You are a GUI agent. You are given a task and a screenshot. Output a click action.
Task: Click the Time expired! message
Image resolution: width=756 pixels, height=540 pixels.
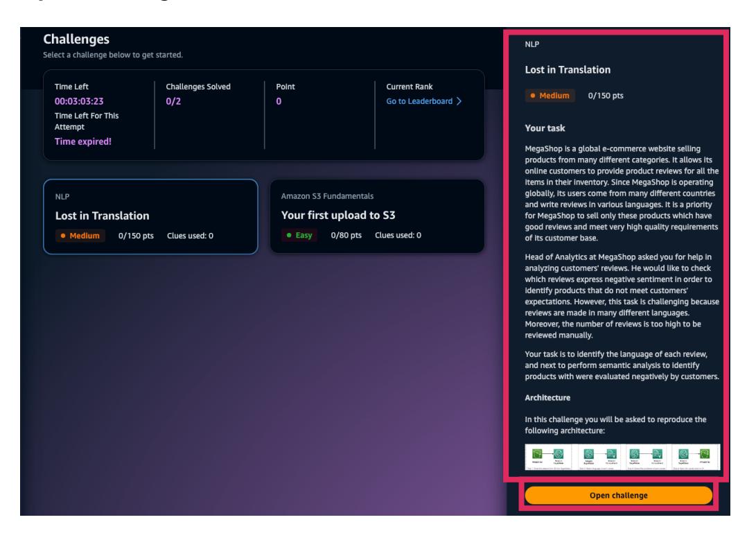[82, 142]
